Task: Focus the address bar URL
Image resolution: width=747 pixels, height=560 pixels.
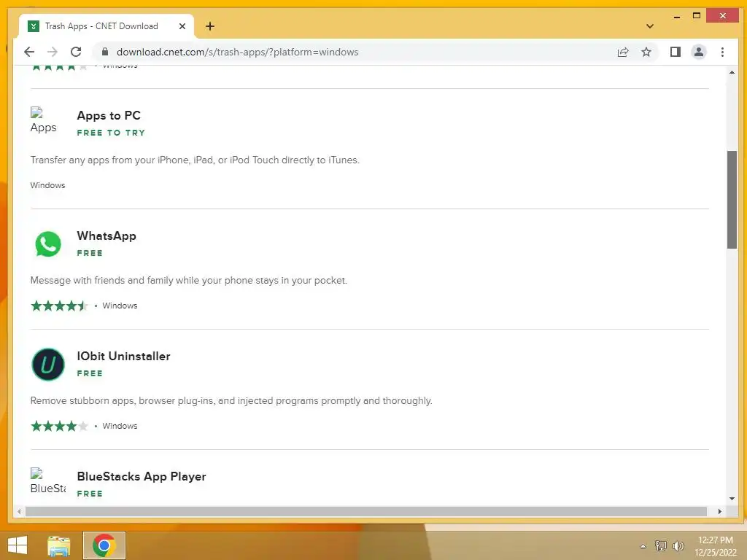Action: point(237,52)
